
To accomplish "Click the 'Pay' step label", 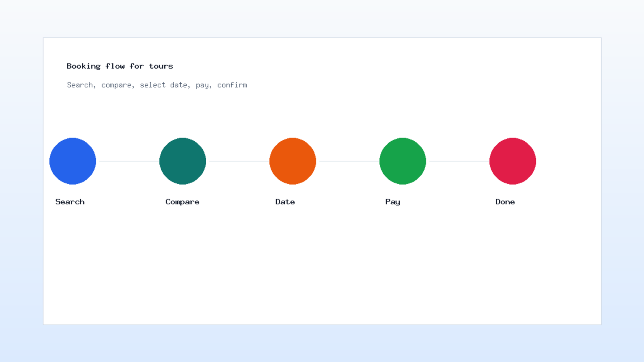I will (393, 202).
